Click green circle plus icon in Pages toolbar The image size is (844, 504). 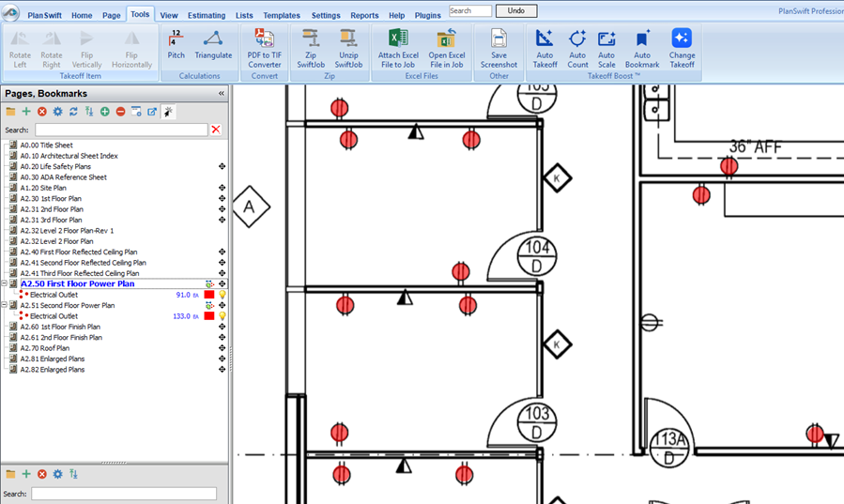[x=105, y=112]
